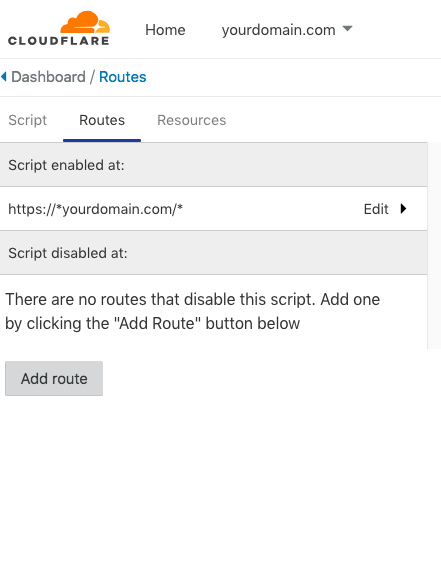Screen dimensions: 441x574
Task: Click the Add route button
Action: pos(54,379)
